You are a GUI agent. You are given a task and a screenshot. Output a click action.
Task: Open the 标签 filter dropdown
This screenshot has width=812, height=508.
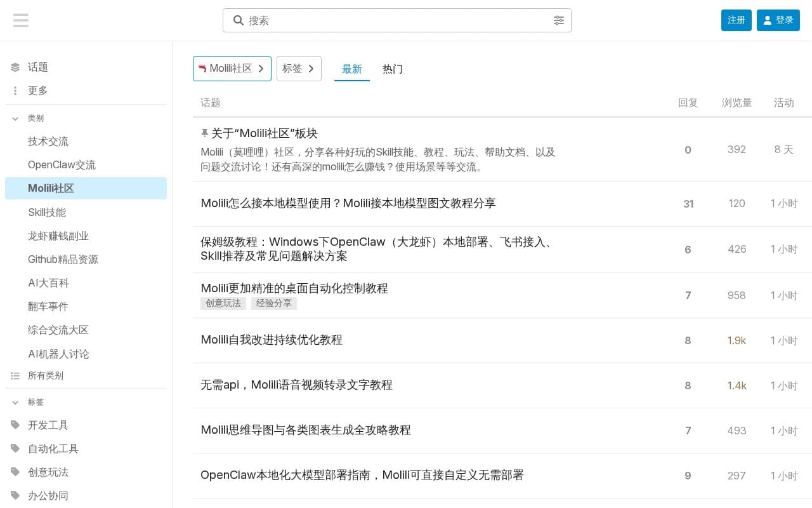[299, 69]
